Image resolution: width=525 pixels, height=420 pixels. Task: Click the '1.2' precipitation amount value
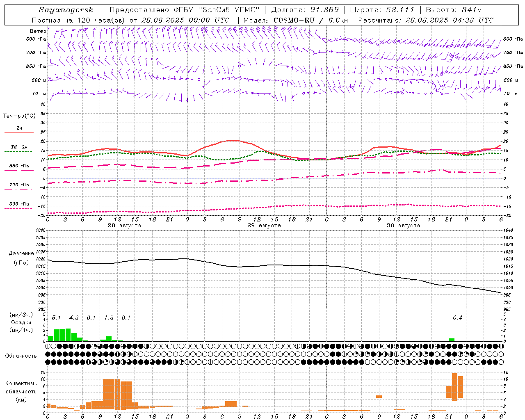point(109,318)
